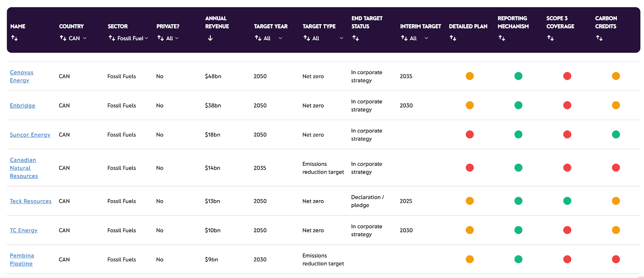Viewport: 644px width, 278px height.
Task: Open the Target Year All filter dropdown
Action: [x=273, y=38]
